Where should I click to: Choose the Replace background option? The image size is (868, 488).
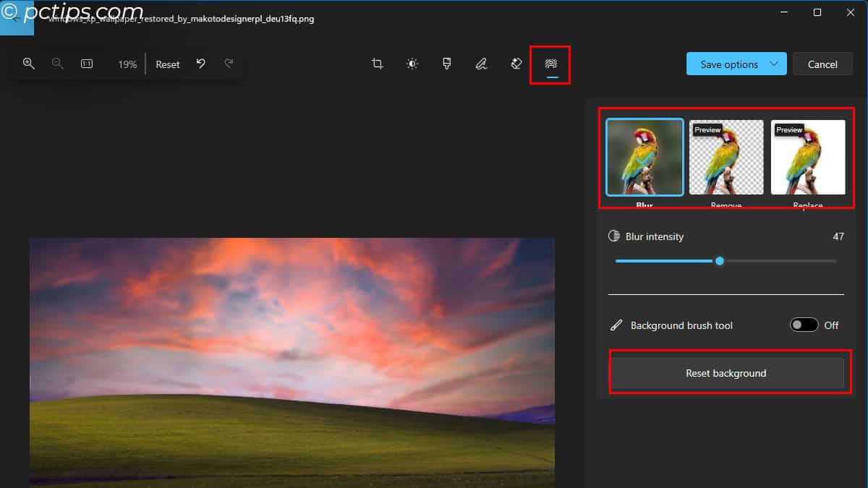[x=808, y=156]
